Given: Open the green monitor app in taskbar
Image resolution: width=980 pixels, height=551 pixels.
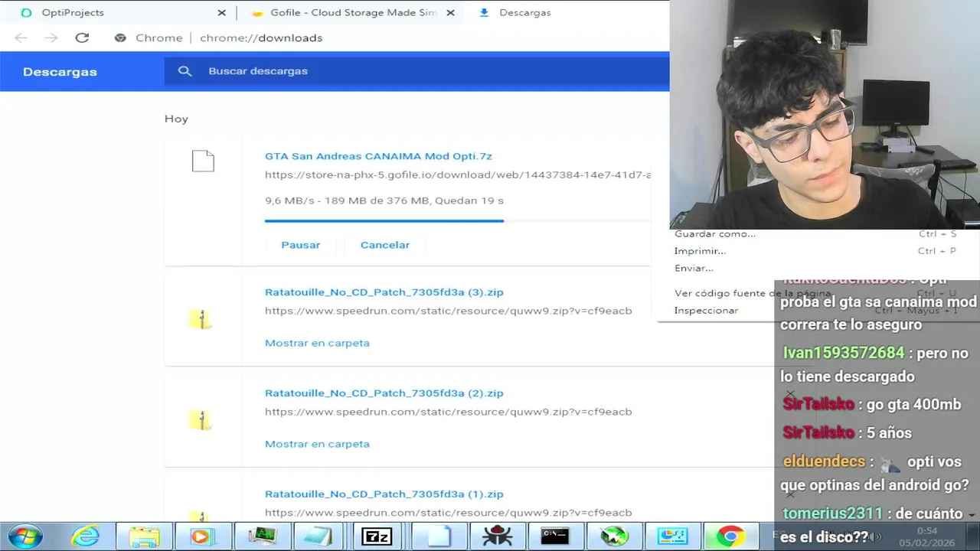Looking at the screenshot, I should click(x=262, y=536).
